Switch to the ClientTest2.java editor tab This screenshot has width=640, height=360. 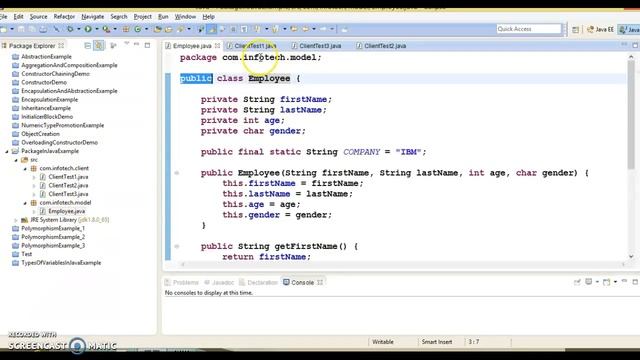(x=381, y=46)
